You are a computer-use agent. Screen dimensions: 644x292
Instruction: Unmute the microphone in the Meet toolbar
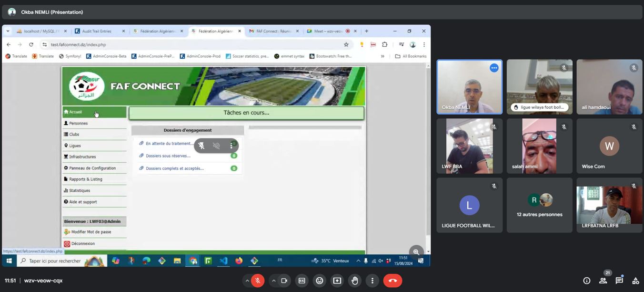pyautogui.click(x=258, y=281)
